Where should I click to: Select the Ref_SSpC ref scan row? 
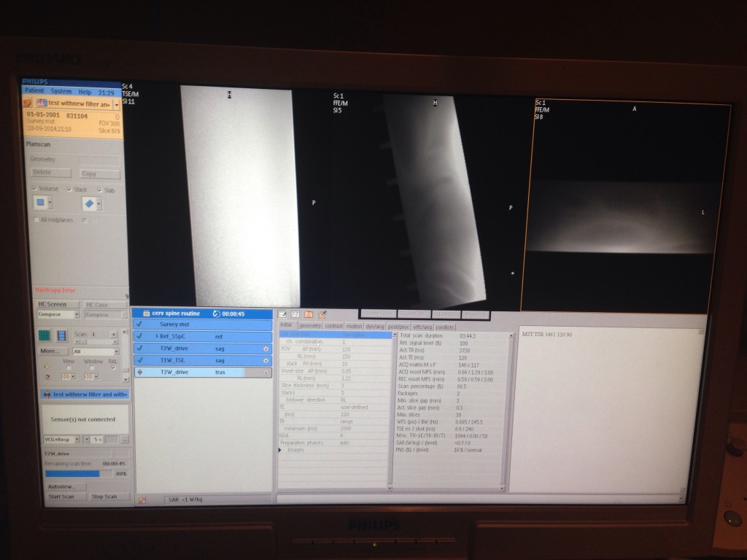pos(203,336)
